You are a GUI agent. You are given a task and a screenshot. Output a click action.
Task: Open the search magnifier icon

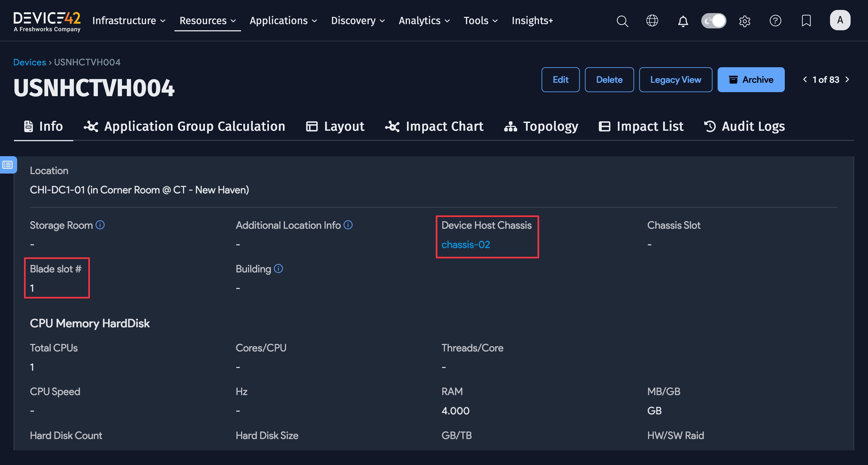[x=622, y=21]
